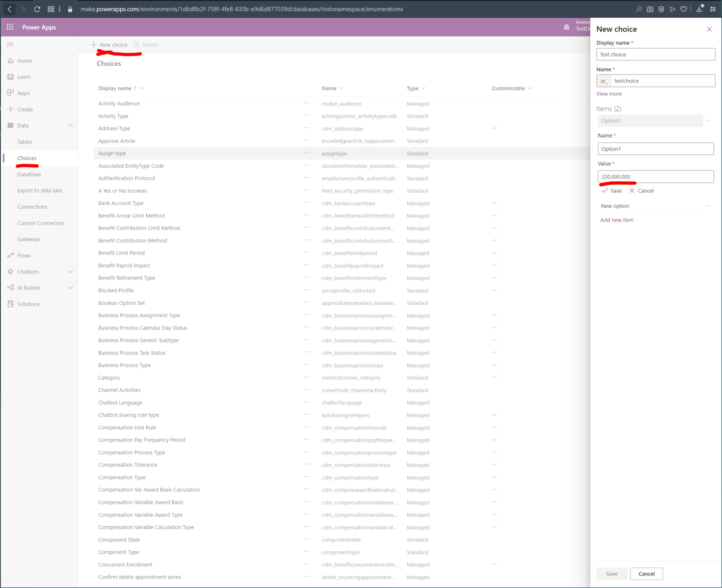The image size is (722, 588).
Task: Click the Power Apps waffle app launcher
Action: point(9,27)
